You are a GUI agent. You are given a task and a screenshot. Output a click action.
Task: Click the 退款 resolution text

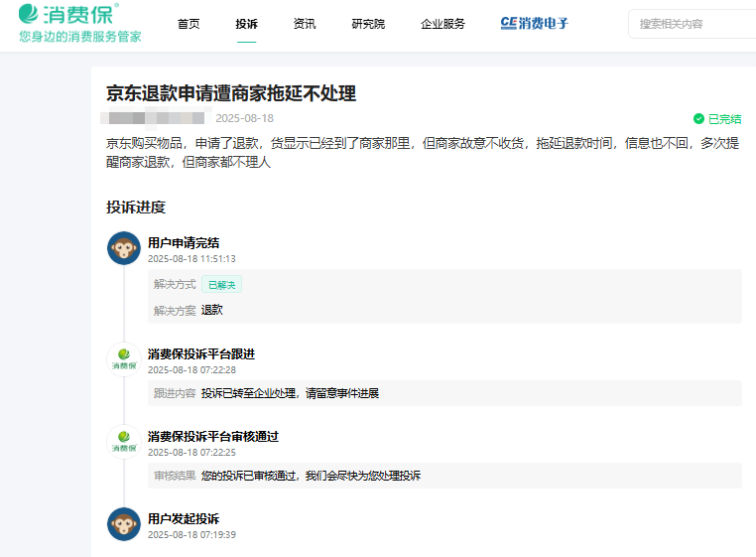[x=212, y=310]
